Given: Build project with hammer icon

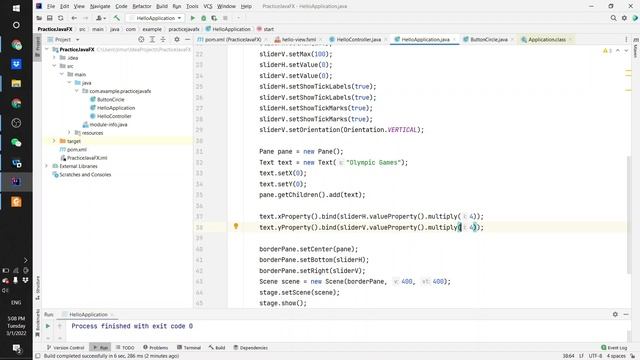Looking at the screenshot, I should tap(117, 18).
